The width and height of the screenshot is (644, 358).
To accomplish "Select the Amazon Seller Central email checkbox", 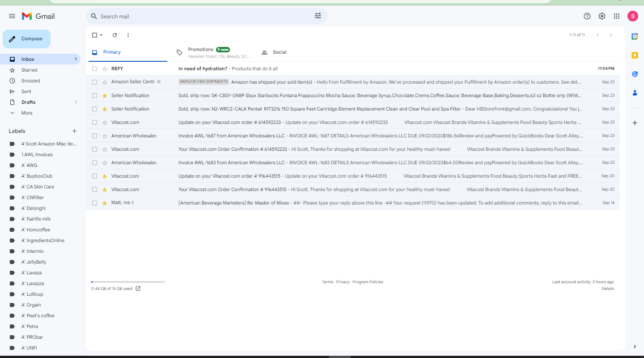I will pyautogui.click(x=94, y=82).
